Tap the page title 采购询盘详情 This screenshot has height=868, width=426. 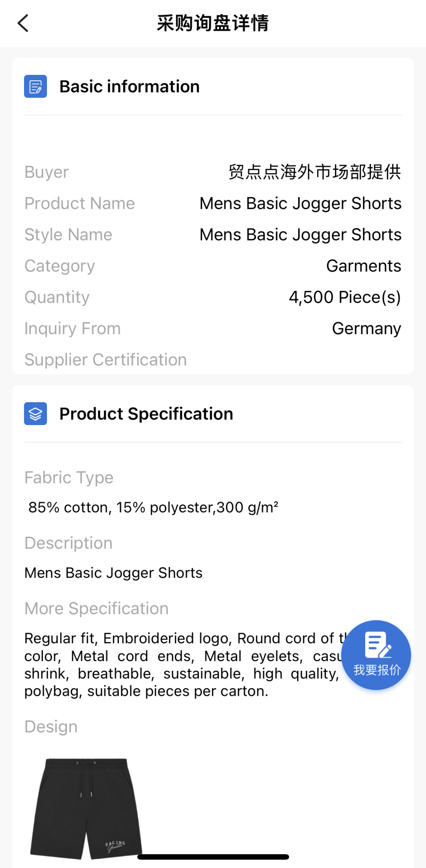tap(213, 23)
